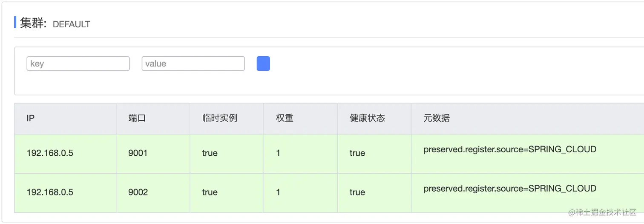
Task: Click weight 1 in the 9002 row
Action: pos(278,192)
